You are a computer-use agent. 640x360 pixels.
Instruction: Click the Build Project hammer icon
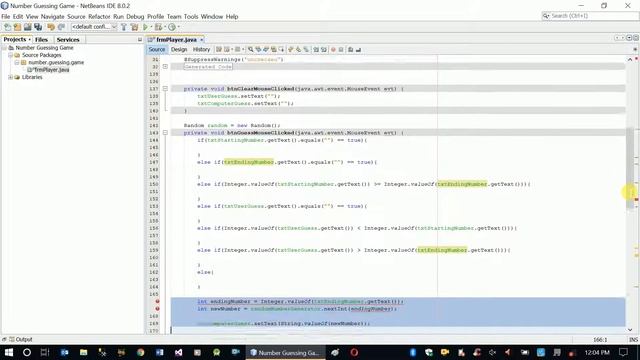pyautogui.click(x=124, y=27)
